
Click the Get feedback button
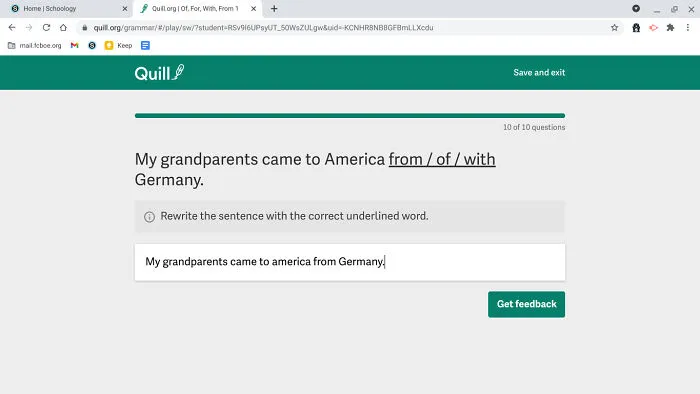point(526,304)
